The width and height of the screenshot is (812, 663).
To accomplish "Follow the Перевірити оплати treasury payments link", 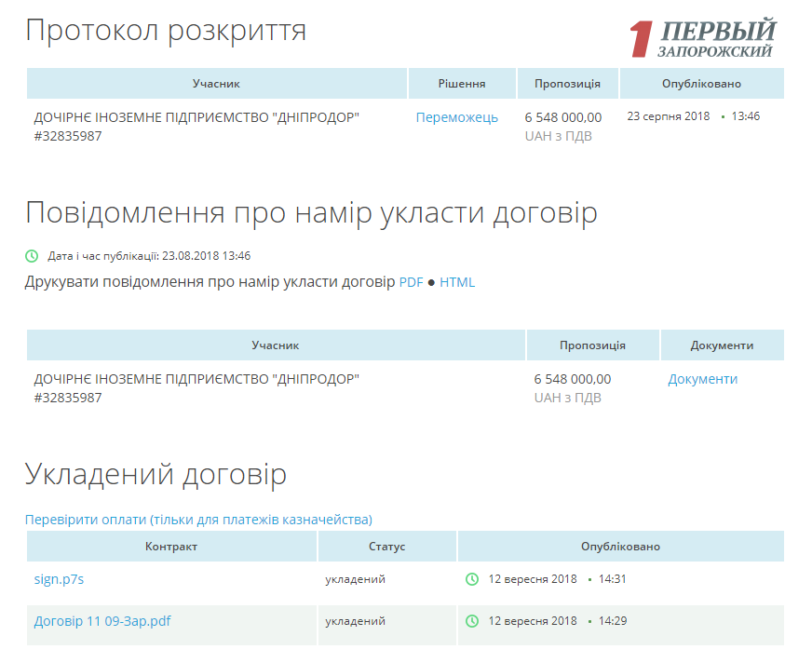I will coord(198,520).
